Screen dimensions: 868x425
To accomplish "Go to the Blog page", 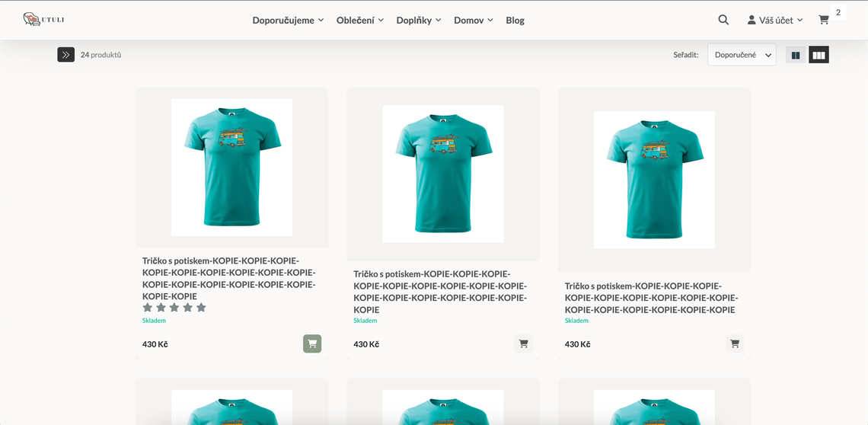I will (515, 21).
